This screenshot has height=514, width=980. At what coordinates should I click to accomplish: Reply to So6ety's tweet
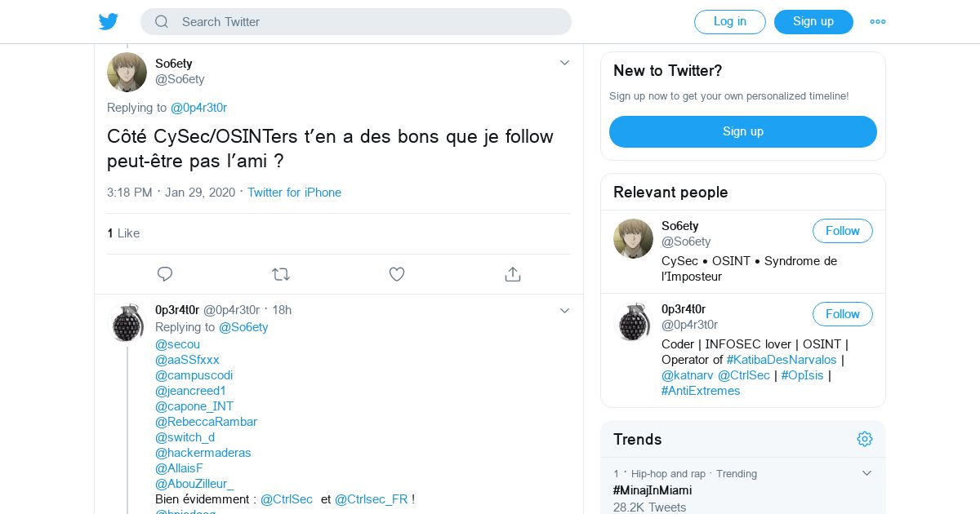pos(165,274)
